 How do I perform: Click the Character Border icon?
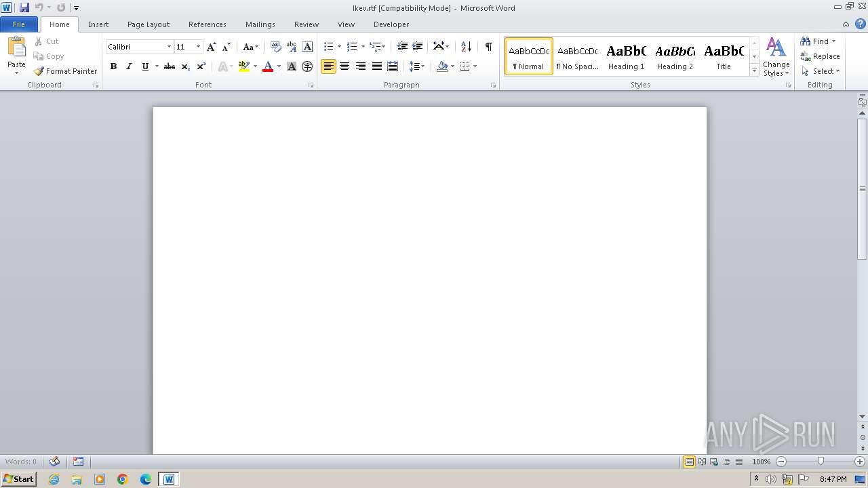307,47
